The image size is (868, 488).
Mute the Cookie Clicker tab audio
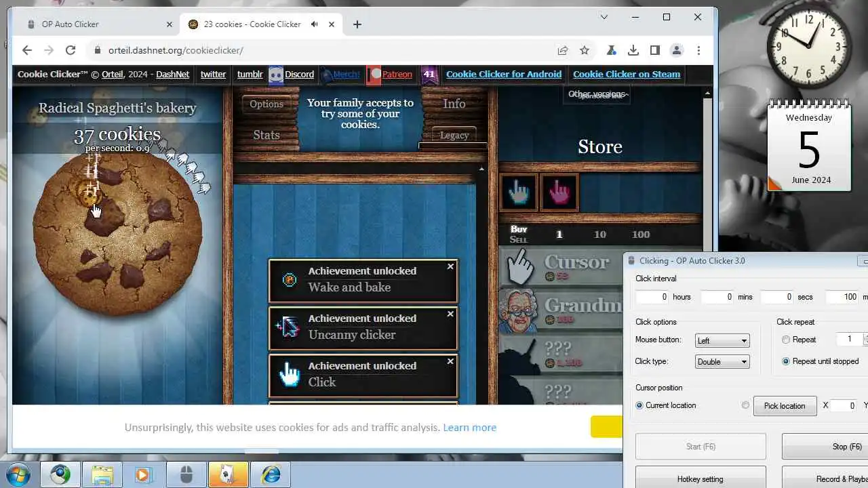pos(315,24)
